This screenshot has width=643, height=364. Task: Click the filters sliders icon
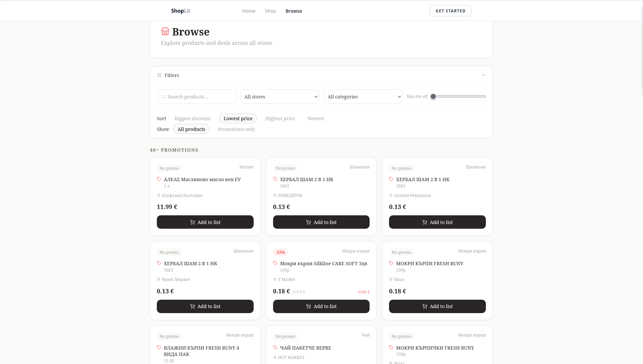(x=159, y=75)
